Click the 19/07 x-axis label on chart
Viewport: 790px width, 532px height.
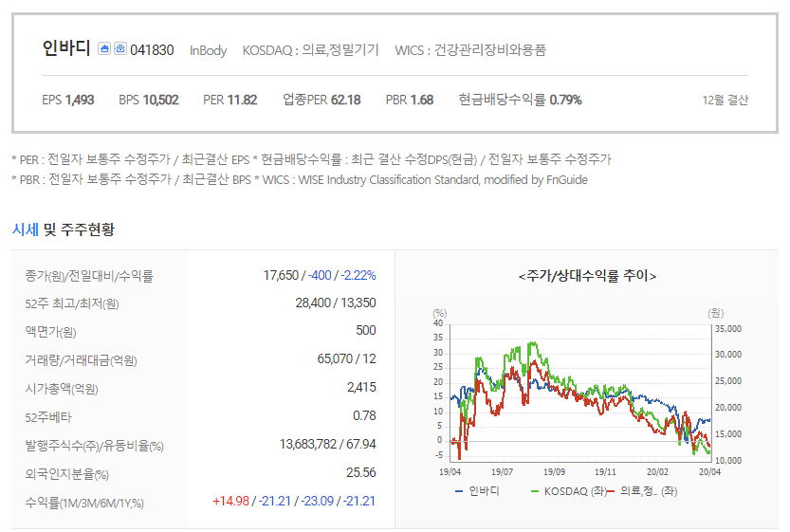tap(503, 472)
